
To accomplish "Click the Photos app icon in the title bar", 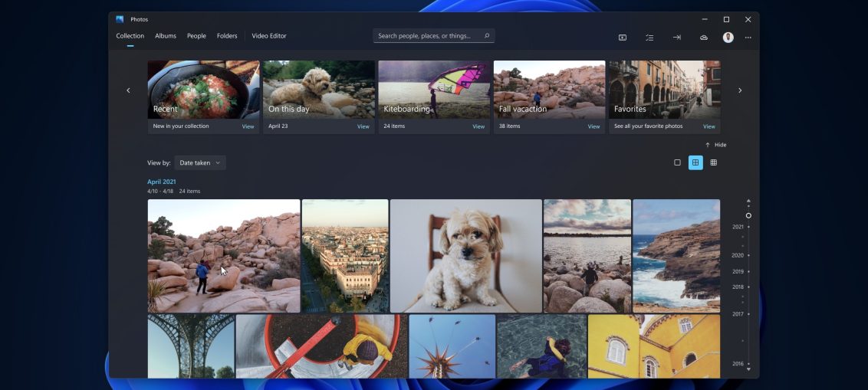I will click(x=120, y=19).
